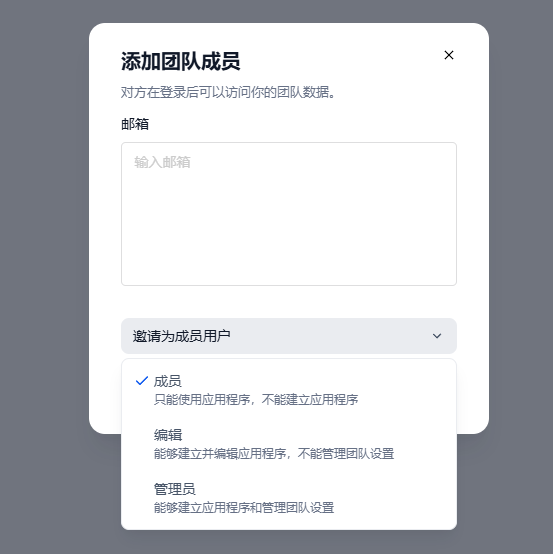Viewport: 553px width, 554px height.
Task: Click the blue checkmark beside 成员
Action: (x=142, y=381)
